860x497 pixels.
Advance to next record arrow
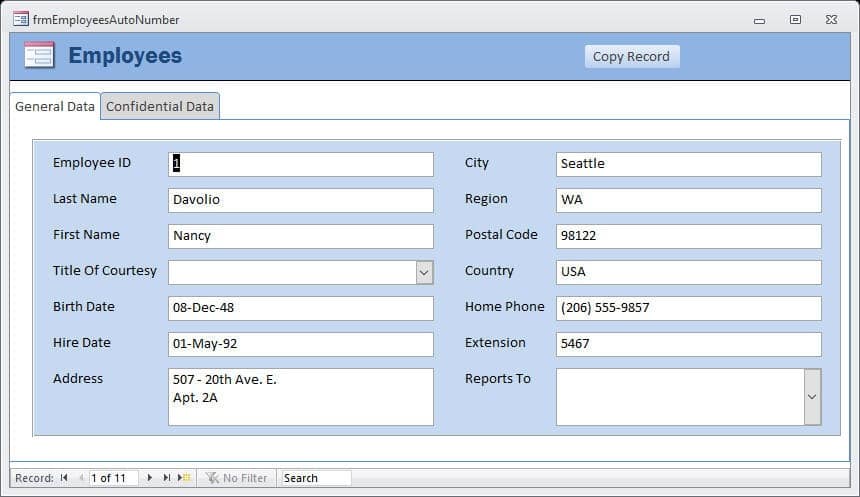[149, 478]
